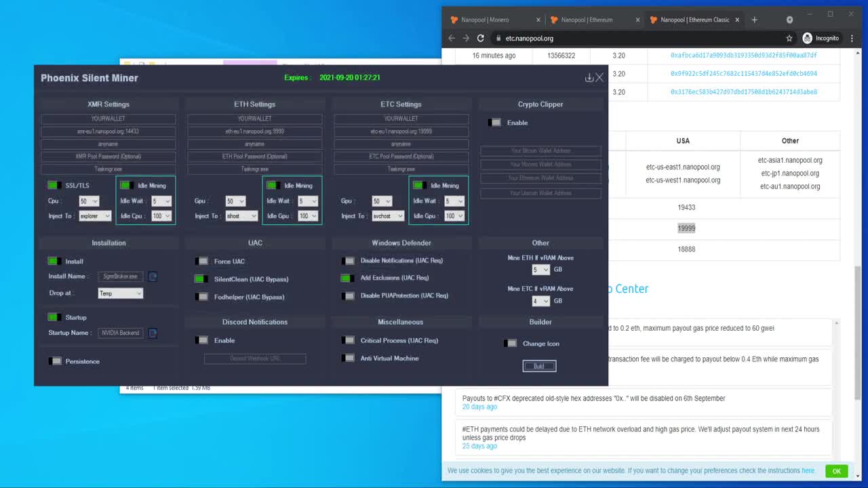Open the Mine ETH vRAM GB dropdown
The width and height of the screenshot is (868, 488).
(x=540, y=270)
